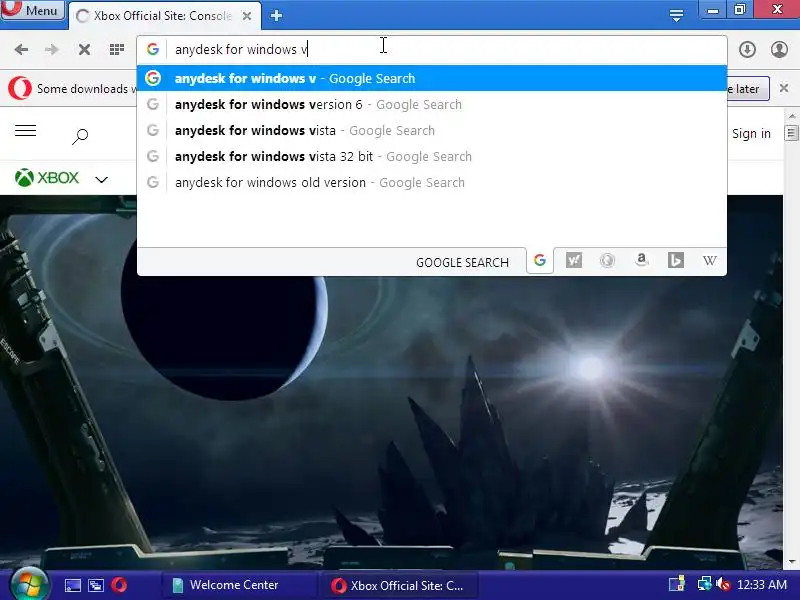Select Bing search engine icon
800x600 pixels.
point(676,261)
